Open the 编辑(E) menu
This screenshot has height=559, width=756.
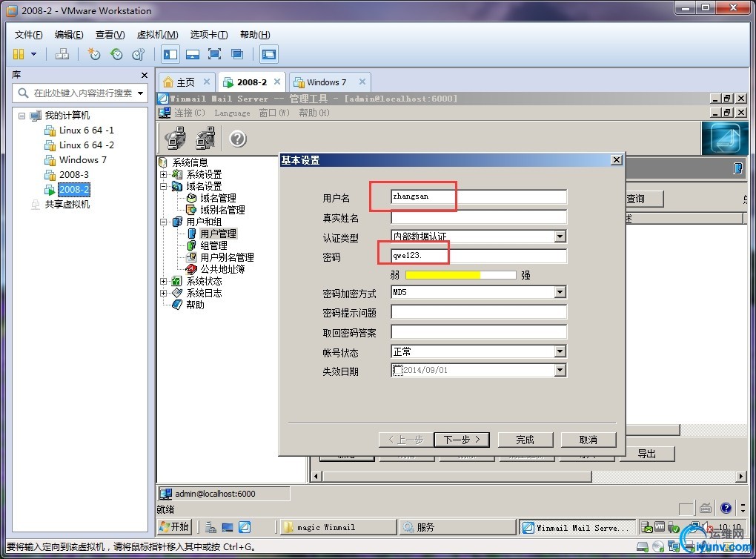click(x=69, y=35)
